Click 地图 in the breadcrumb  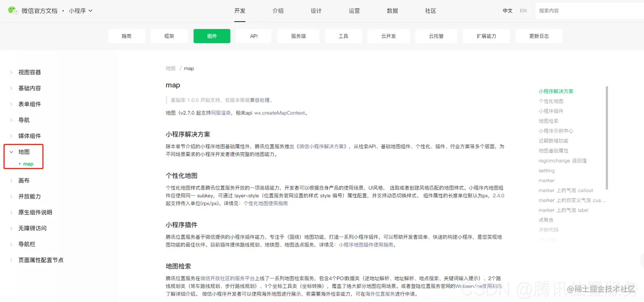[x=170, y=68]
